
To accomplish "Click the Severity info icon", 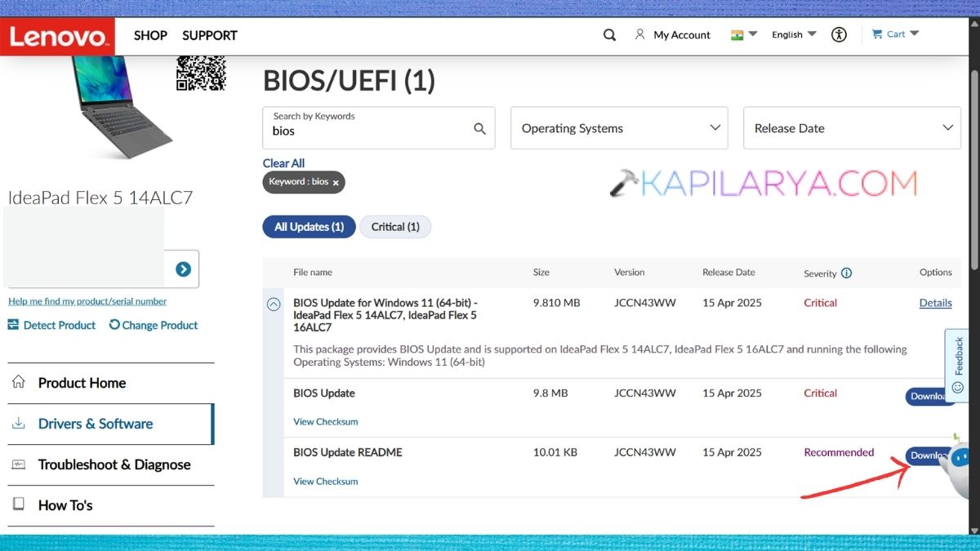I will [846, 273].
